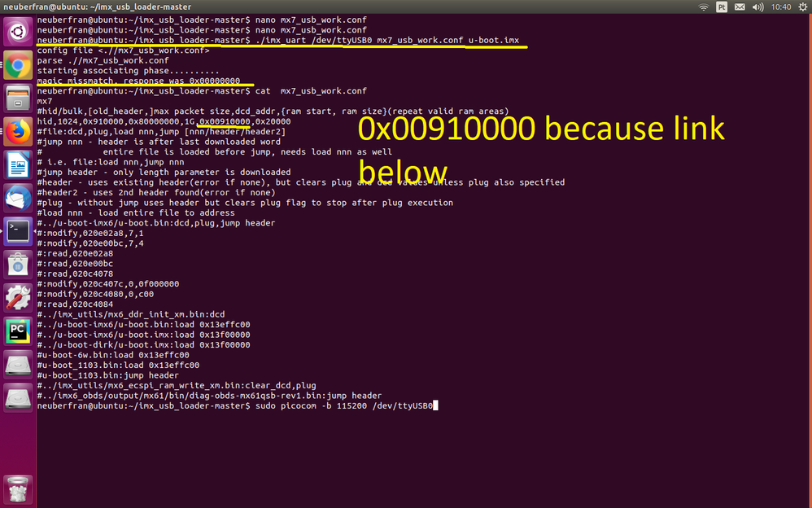Click the imx_uart /dev/ttyUSB0 command line
Screen dimensions: 812x508
tap(278, 40)
